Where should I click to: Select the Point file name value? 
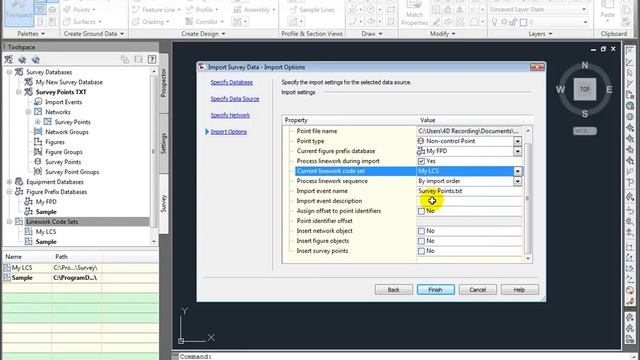pos(469,131)
